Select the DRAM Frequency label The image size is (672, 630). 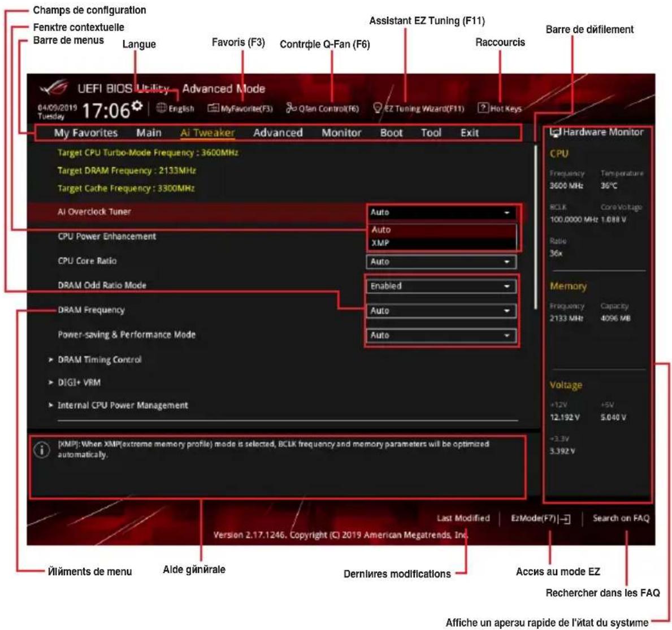point(92,310)
